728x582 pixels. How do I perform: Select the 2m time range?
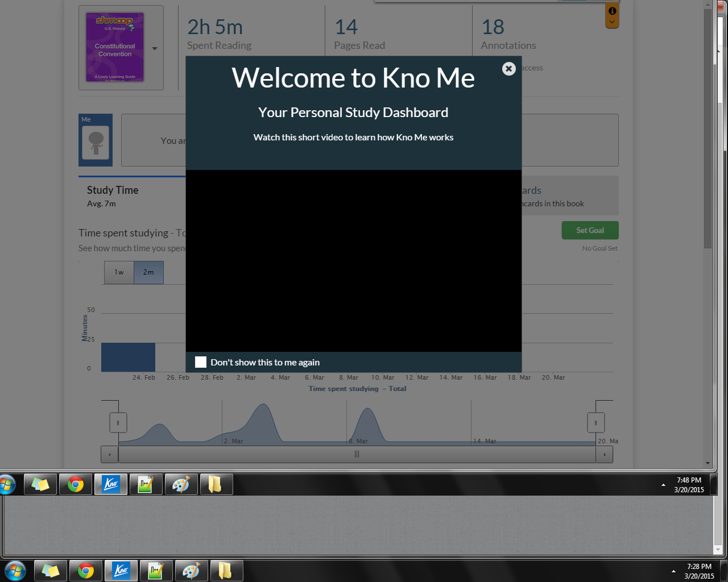click(x=148, y=272)
